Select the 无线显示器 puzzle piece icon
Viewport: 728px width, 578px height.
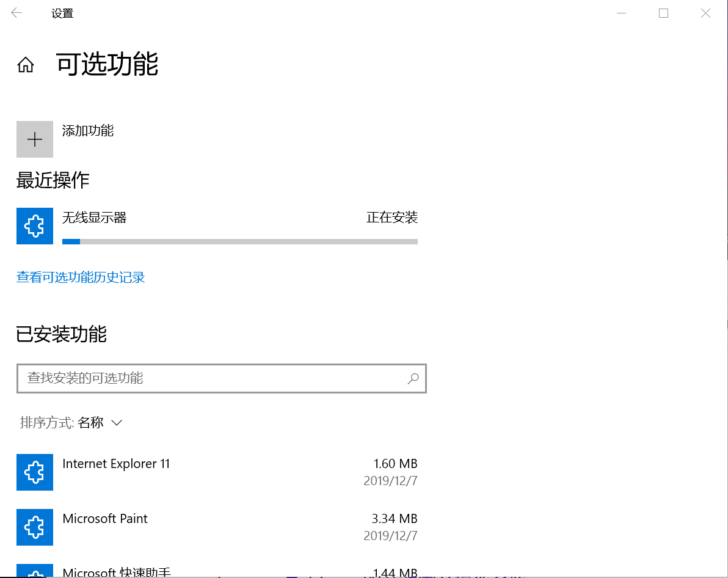point(35,226)
